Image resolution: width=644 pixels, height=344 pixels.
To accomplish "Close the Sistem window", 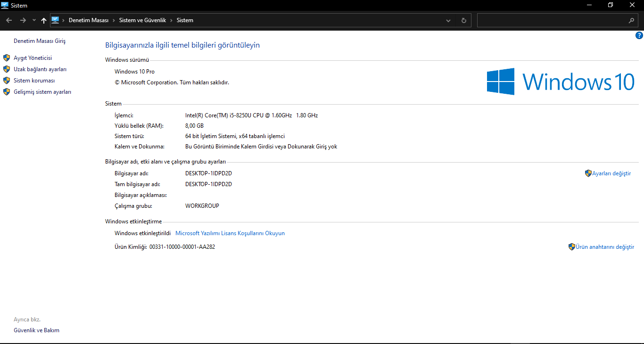I will [x=632, y=5].
